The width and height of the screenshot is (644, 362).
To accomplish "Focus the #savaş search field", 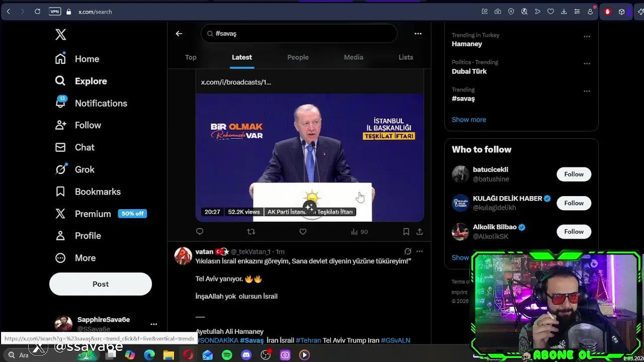I will point(299,34).
